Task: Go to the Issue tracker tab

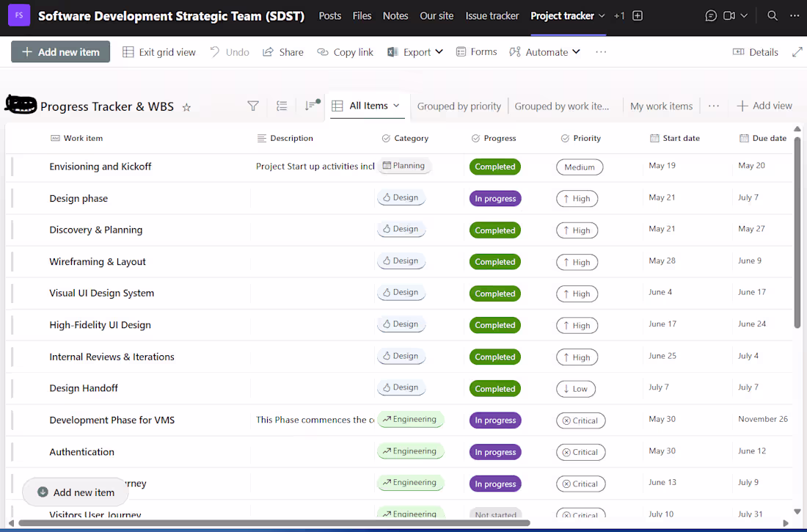Action: pos(492,15)
